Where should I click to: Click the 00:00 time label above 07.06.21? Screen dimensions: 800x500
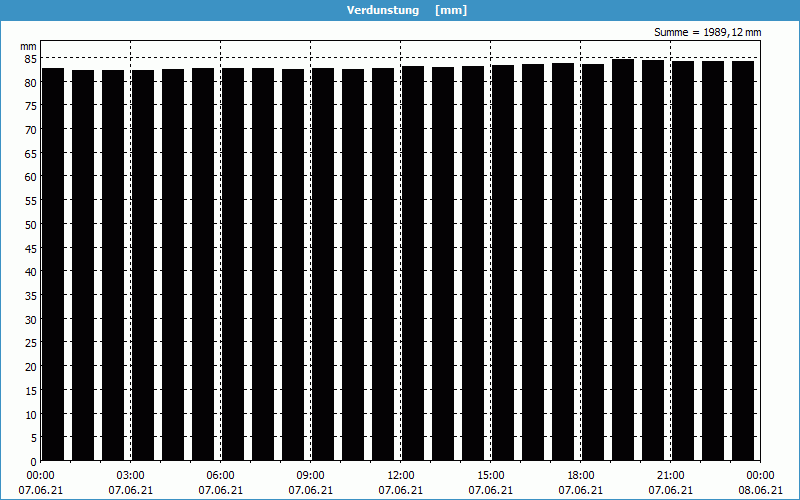(41, 476)
